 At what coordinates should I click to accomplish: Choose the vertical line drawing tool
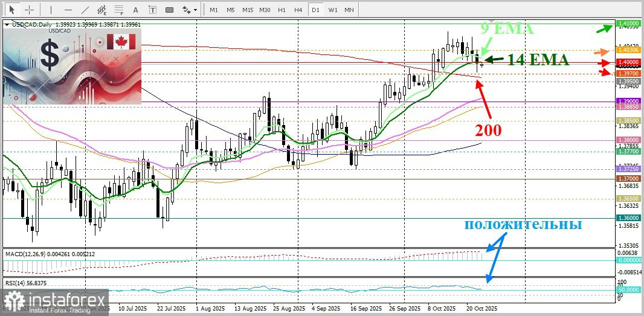coord(51,9)
